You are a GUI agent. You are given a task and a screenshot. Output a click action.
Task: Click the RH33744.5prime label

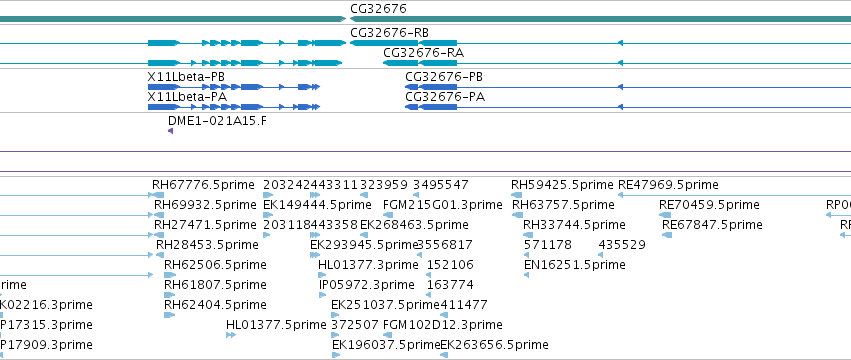(574, 225)
